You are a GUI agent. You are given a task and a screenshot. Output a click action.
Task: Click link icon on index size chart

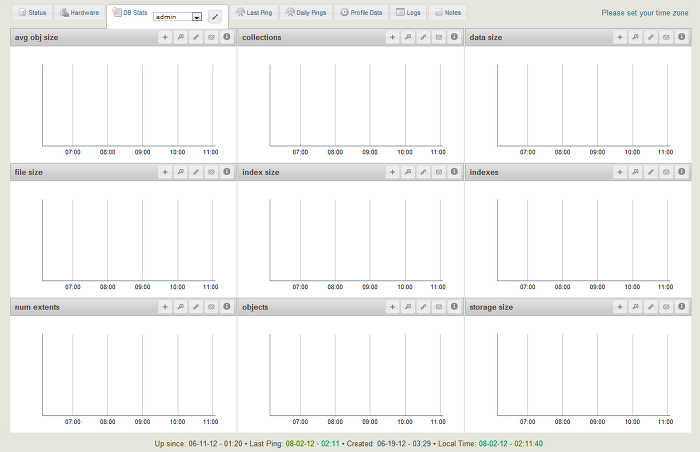click(x=423, y=172)
